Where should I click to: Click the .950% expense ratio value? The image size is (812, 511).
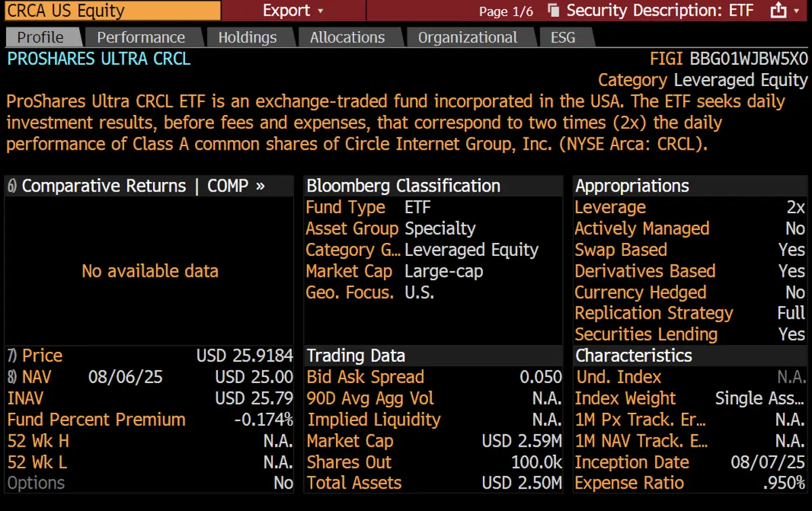[x=784, y=483]
